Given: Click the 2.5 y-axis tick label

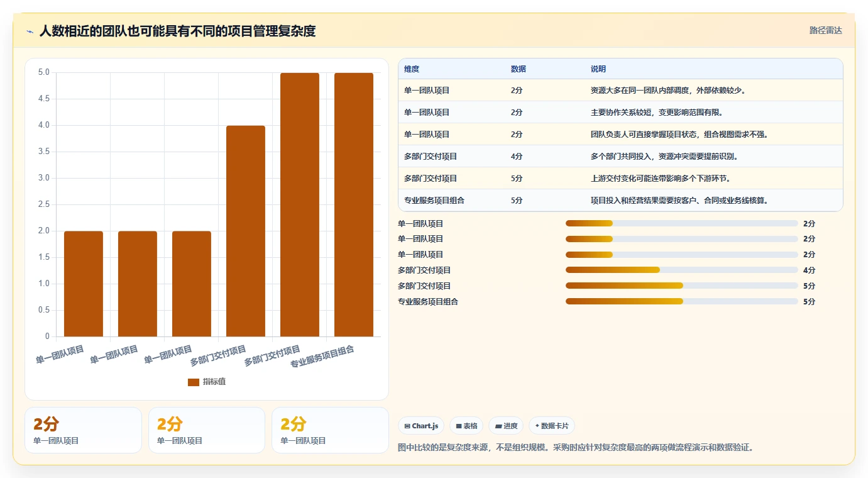Looking at the screenshot, I should [43, 204].
